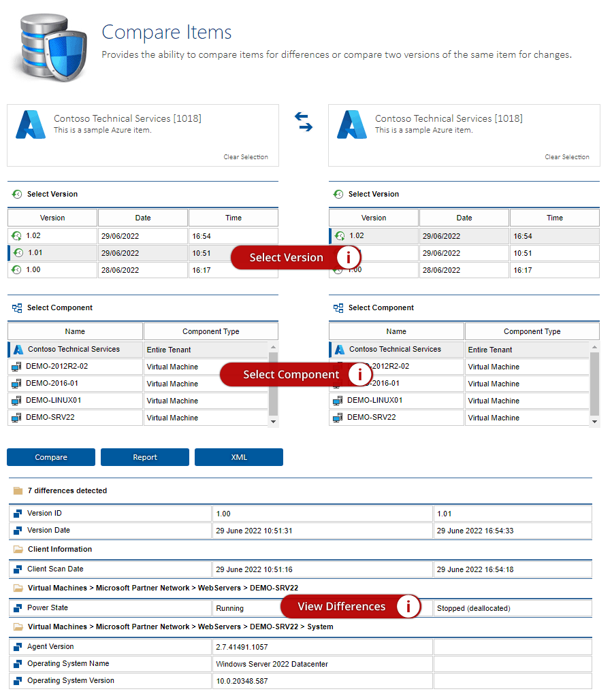Click the 7 differences detected folder icon
This screenshot has height=700, width=612.
[x=18, y=490]
